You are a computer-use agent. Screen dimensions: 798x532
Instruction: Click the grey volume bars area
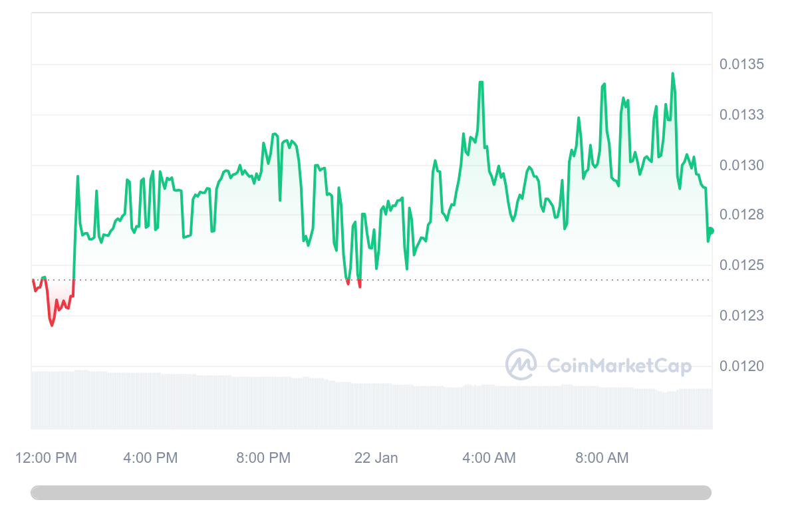371,399
